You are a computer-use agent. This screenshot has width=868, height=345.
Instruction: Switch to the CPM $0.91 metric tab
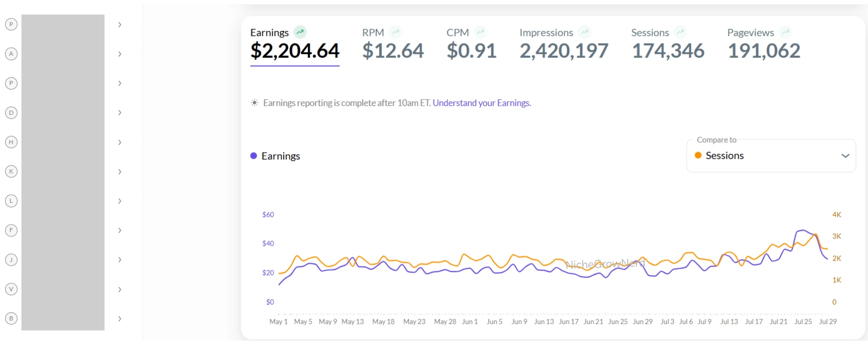[x=471, y=44]
